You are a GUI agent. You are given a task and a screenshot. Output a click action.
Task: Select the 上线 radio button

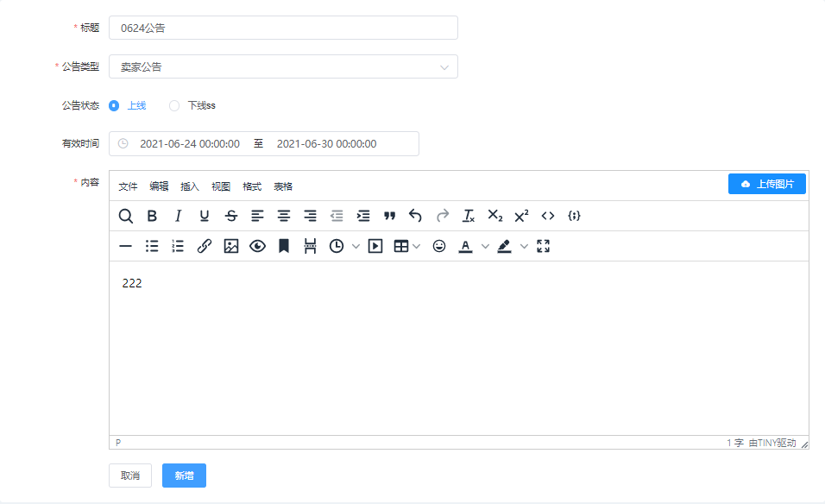(114, 105)
